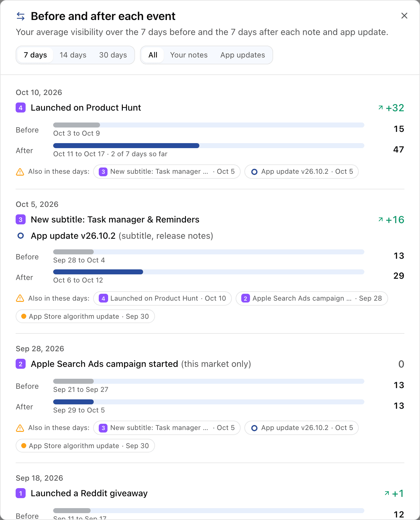Viewport: 420px width, 520px height.
Task: Click the ring icon beside the App update v26.10.2 heading
Action: (x=21, y=236)
